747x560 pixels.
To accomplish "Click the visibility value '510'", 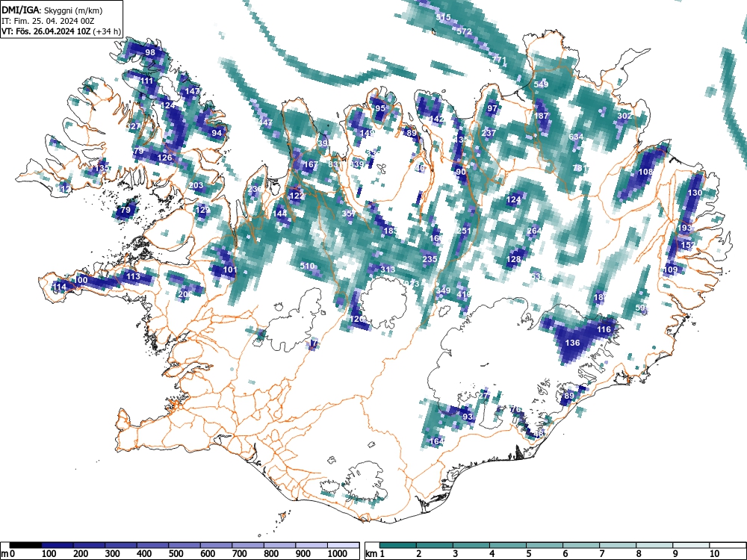I will click(x=307, y=266).
